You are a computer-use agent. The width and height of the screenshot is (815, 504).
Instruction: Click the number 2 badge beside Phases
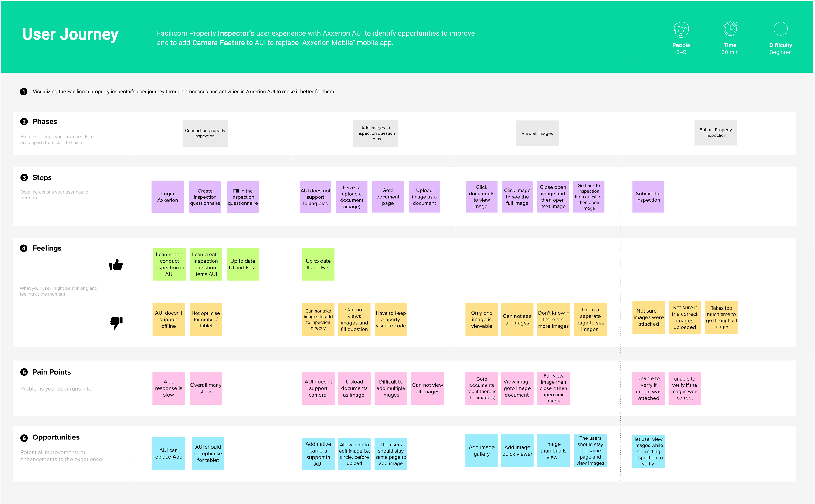point(24,122)
